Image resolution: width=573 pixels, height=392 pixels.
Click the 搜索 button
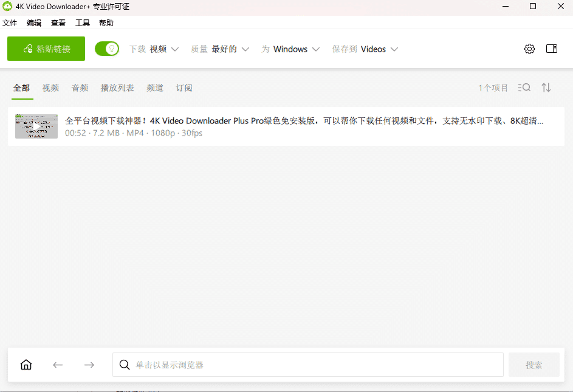534,365
